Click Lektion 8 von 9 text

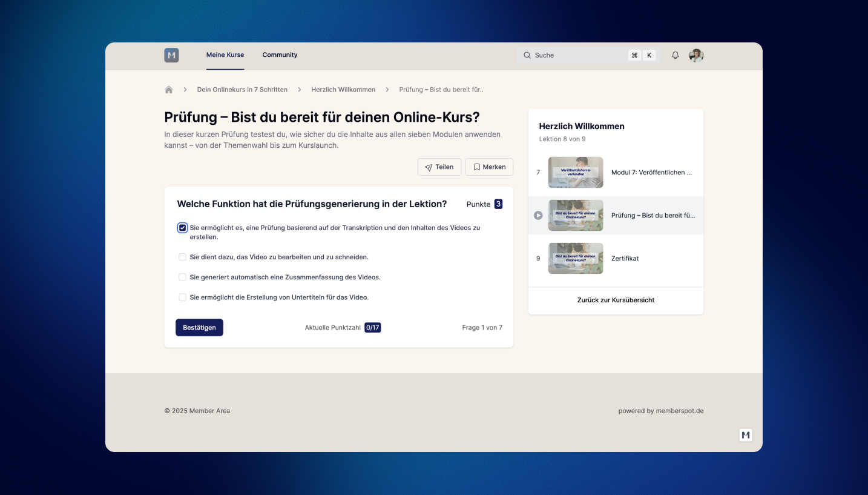click(x=562, y=139)
